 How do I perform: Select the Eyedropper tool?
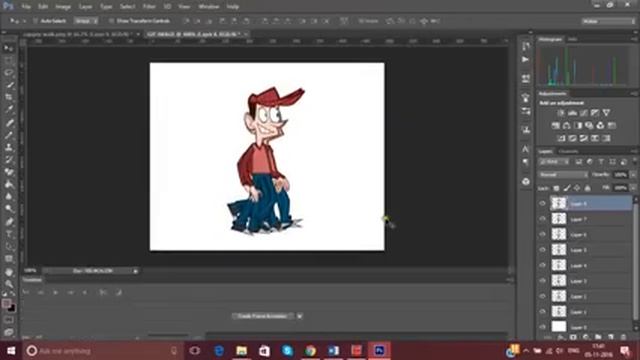(x=9, y=110)
